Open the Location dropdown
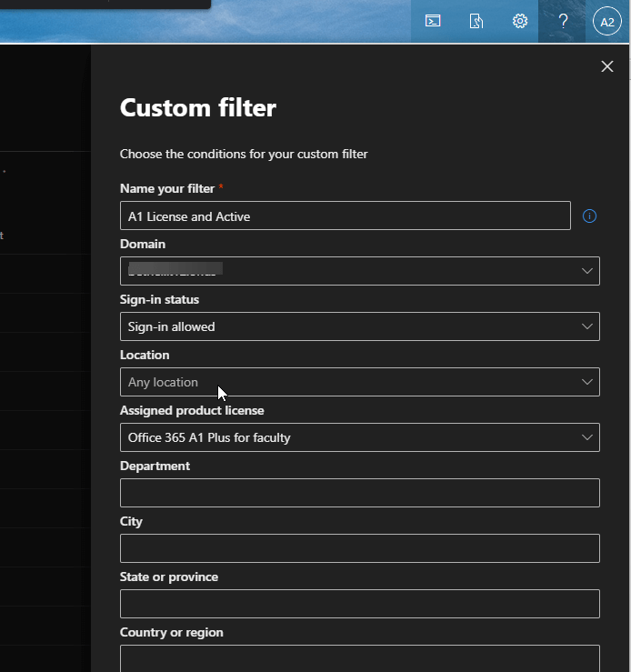 (x=360, y=382)
